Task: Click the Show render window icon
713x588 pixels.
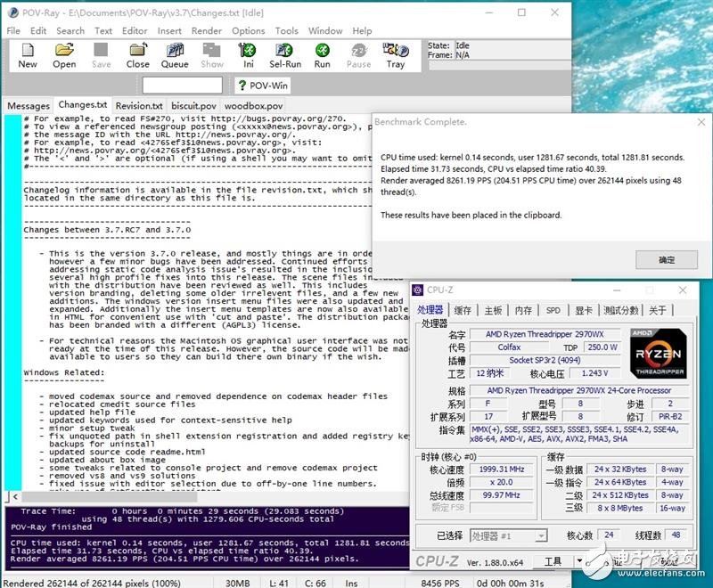Action: tap(212, 55)
